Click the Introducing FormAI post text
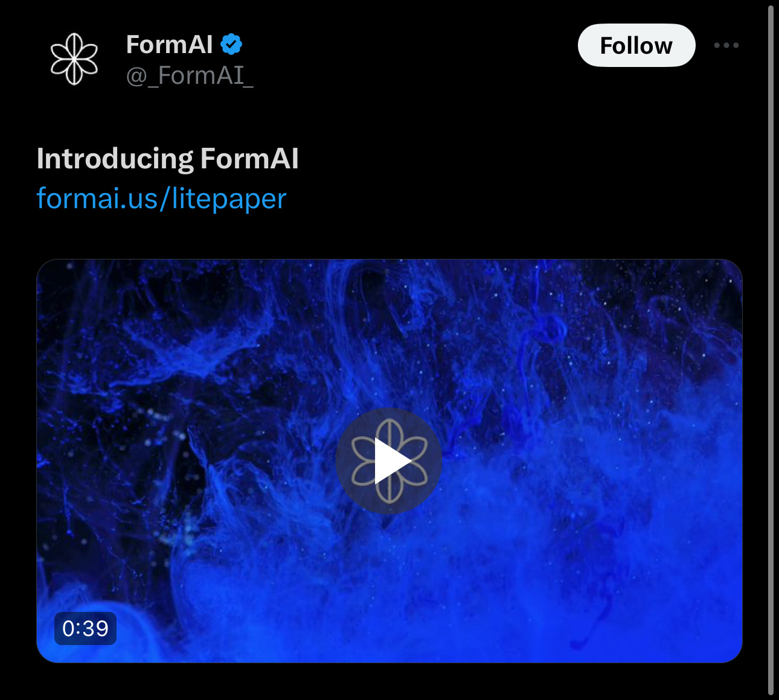The width and height of the screenshot is (779, 700). (x=167, y=159)
